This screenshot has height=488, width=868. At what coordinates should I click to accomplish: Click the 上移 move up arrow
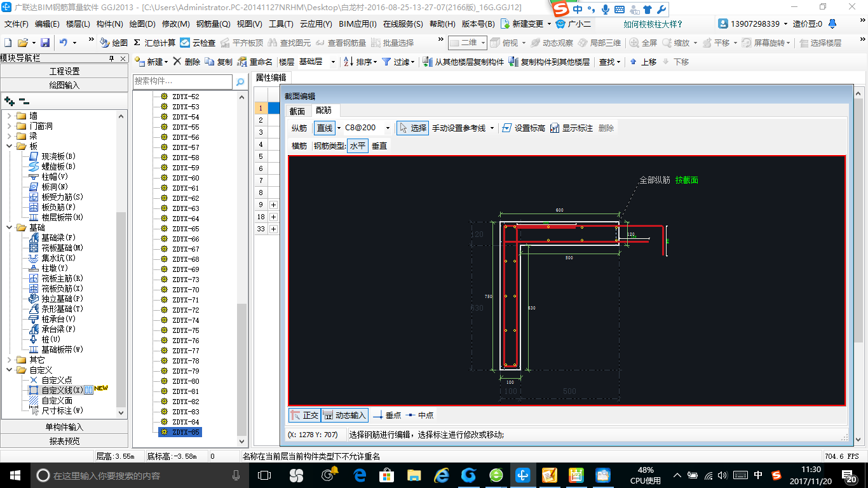[634, 62]
